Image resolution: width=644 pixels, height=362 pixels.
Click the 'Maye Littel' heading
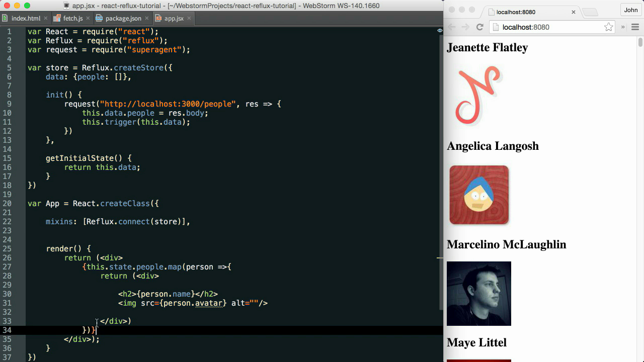coord(476,342)
